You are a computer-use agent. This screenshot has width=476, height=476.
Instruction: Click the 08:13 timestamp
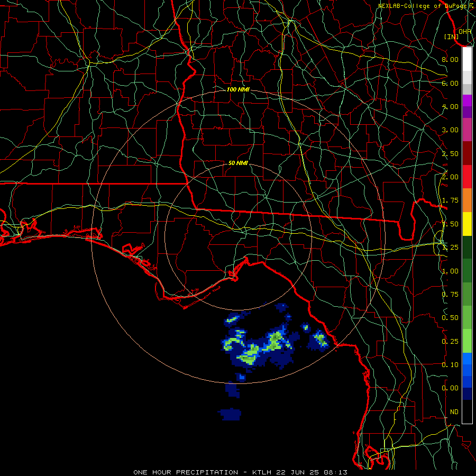point(335,472)
